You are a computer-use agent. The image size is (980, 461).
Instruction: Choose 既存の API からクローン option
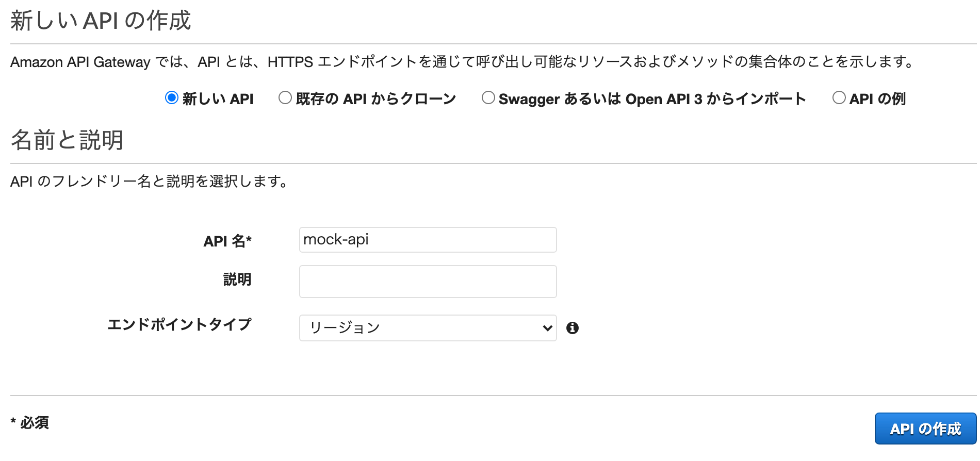tap(285, 97)
